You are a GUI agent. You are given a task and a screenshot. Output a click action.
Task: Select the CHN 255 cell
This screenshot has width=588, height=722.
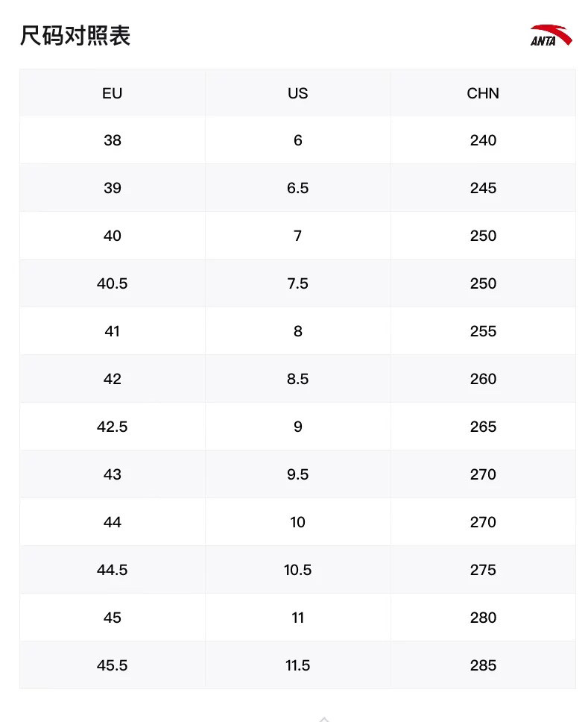point(483,331)
